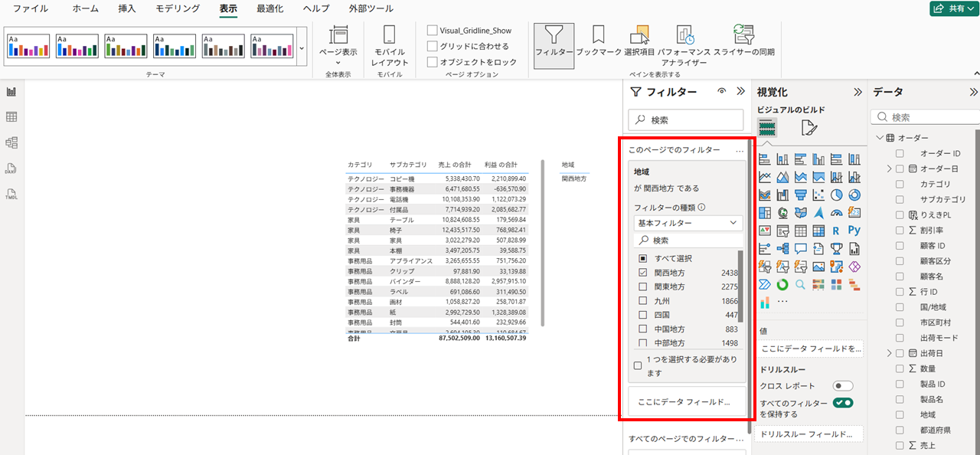The height and width of the screenshot is (455, 980).
Task: Collapse the フィルター pane with double arrow
Action: pos(740,91)
